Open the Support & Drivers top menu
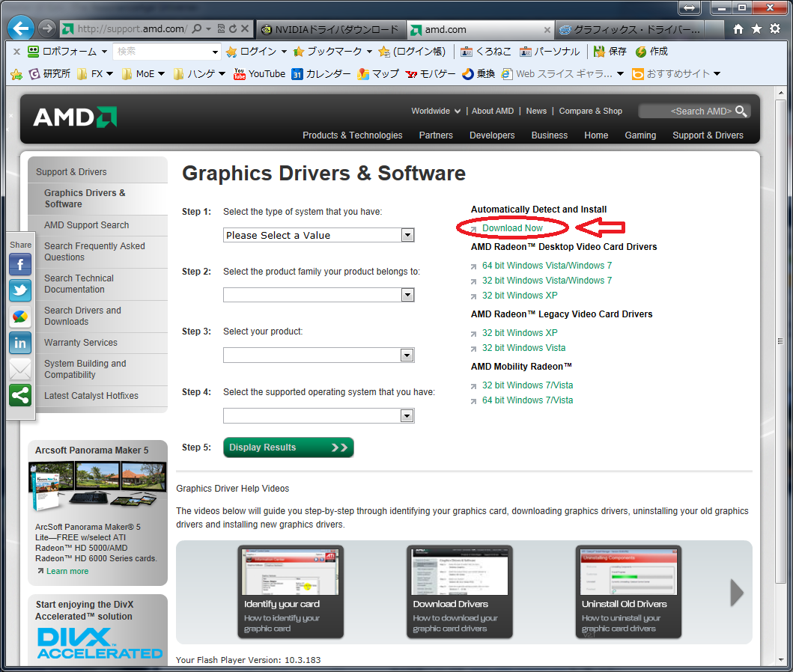 point(708,135)
